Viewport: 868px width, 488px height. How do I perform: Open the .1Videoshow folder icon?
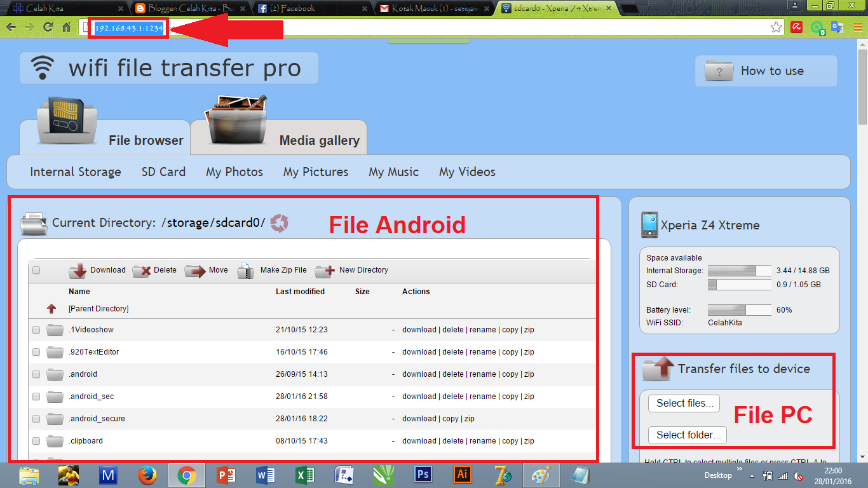[x=55, y=330]
